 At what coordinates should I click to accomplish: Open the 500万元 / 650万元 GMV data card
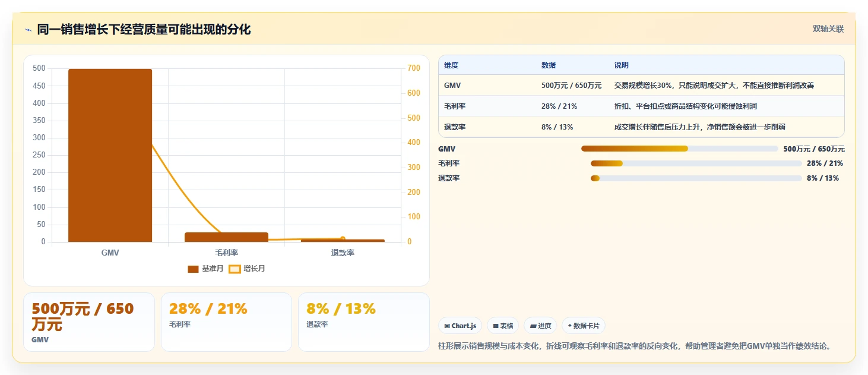coord(89,322)
